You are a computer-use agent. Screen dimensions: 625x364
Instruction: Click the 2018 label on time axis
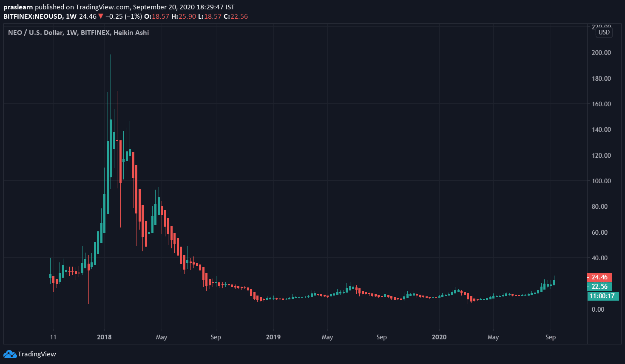(x=104, y=337)
